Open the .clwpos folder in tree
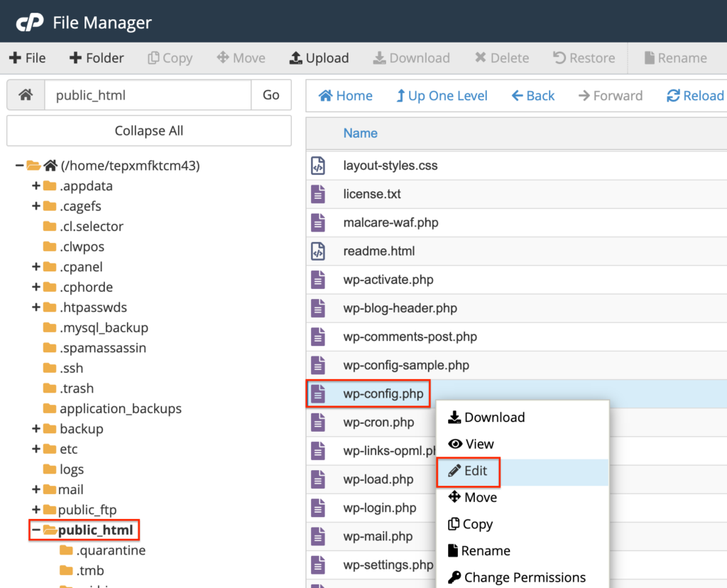This screenshot has width=727, height=588. 73,246
